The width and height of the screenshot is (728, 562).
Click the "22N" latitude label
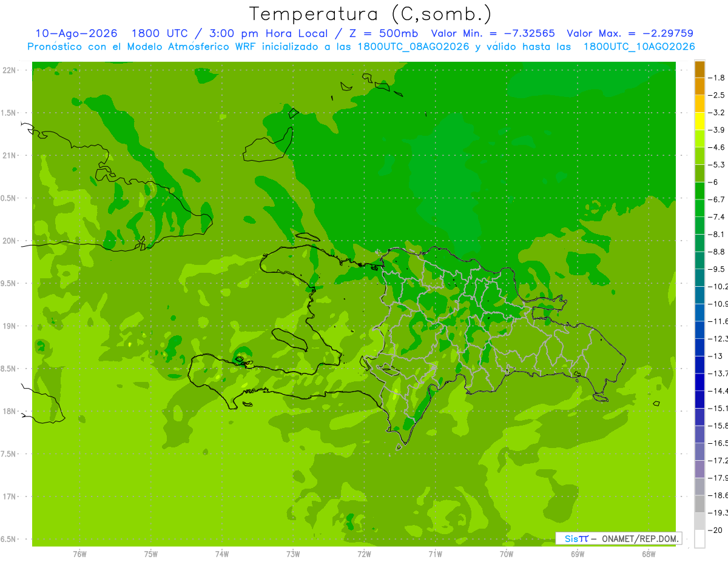pos(9,70)
